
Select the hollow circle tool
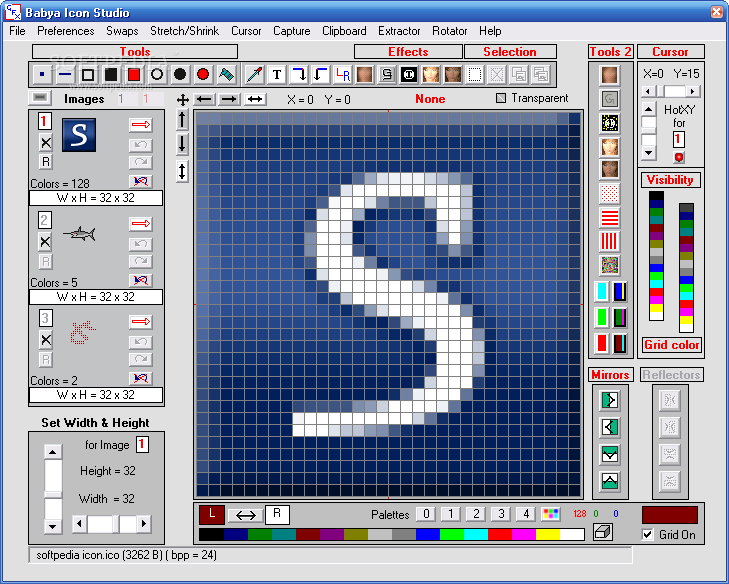(x=157, y=74)
